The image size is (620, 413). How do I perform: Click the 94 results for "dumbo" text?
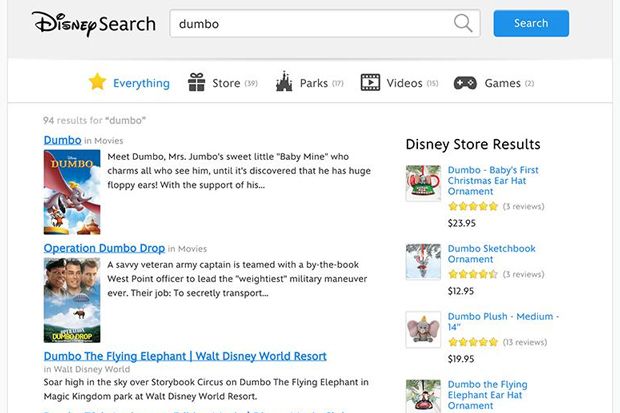pyautogui.click(x=95, y=120)
